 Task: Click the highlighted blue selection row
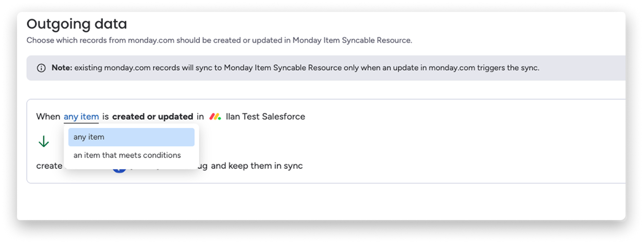[131, 137]
